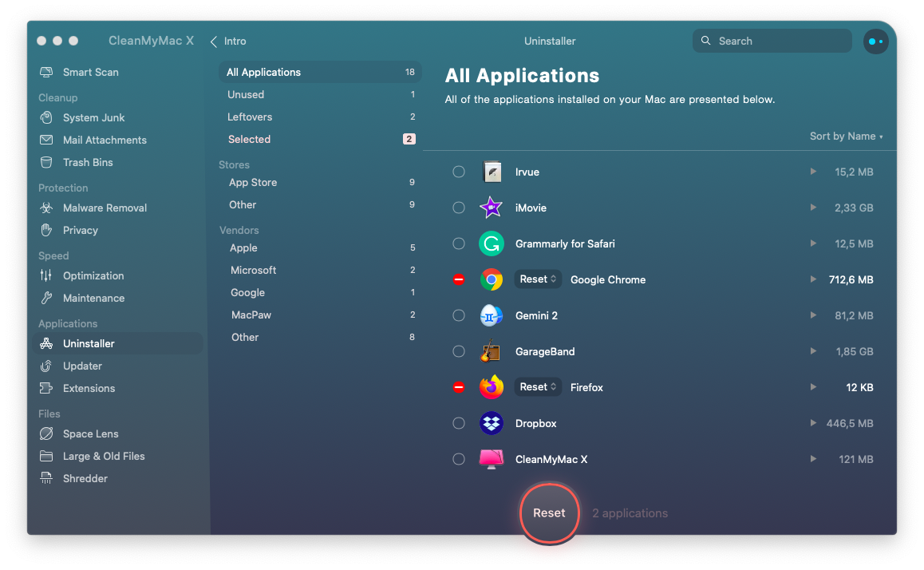Click the Grammarly for Safari icon
This screenshot has width=924, height=570.
point(491,243)
